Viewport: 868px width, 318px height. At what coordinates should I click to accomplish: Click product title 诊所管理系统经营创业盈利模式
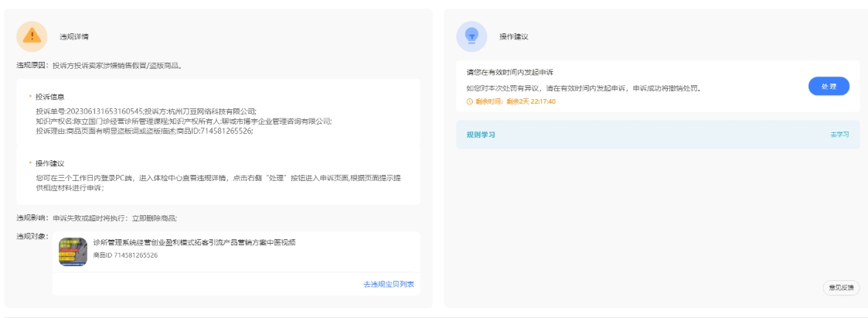click(x=193, y=242)
